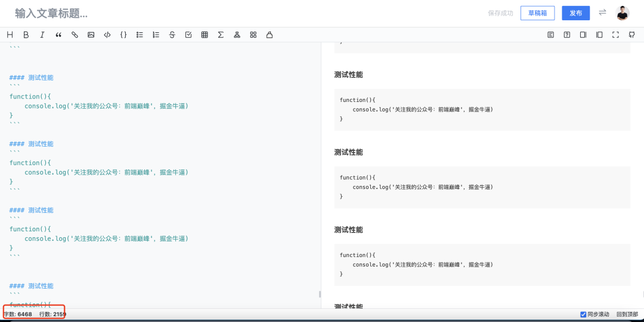Open the help icon with question mark
644x322 pixels.
pyautogui.click(x=567, y=35)
